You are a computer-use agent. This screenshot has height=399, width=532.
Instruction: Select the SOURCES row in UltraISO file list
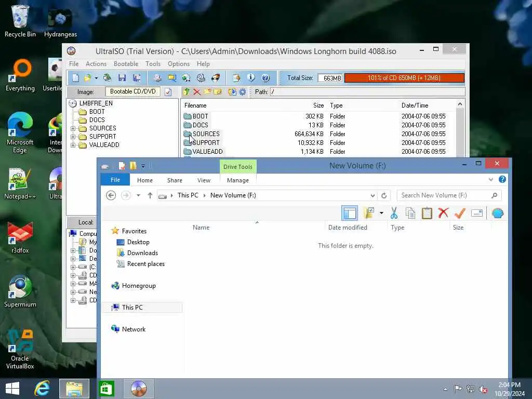point(318,134)
